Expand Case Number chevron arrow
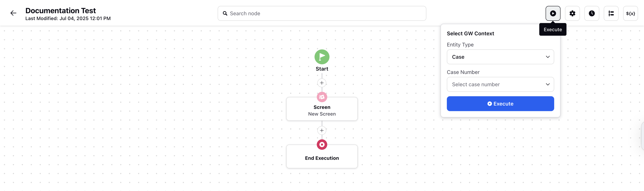Viewport: 644px width, 191px height. [548, 84]
